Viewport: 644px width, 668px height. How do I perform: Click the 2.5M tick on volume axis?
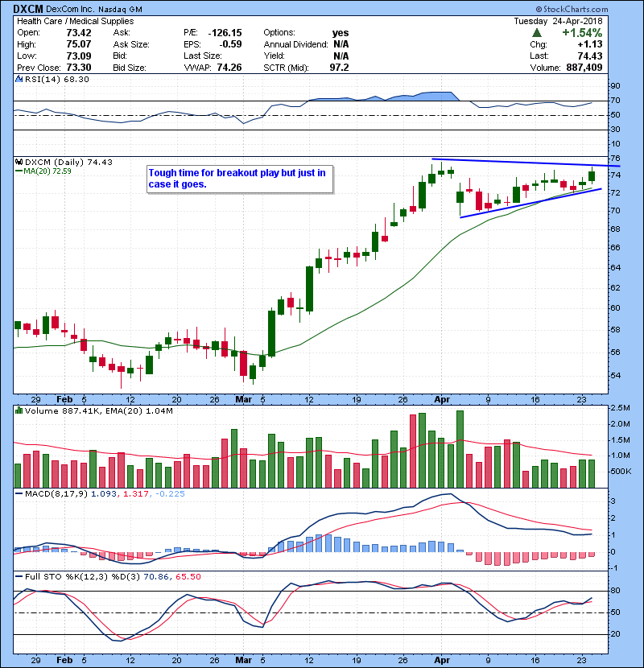[620, 408]
